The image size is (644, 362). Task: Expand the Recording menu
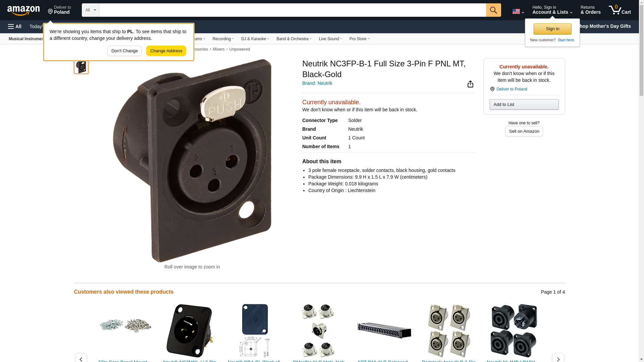pos(223,39)
